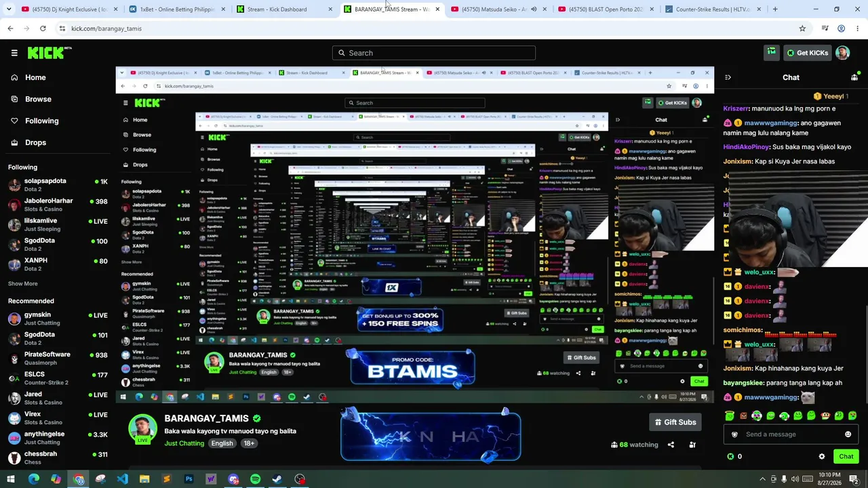Switch to Counter-Strike Results HLTV tab

712,9
